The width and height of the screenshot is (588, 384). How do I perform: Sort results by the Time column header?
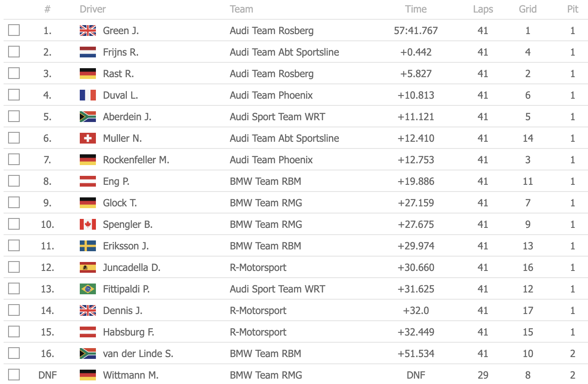[416, 9]
